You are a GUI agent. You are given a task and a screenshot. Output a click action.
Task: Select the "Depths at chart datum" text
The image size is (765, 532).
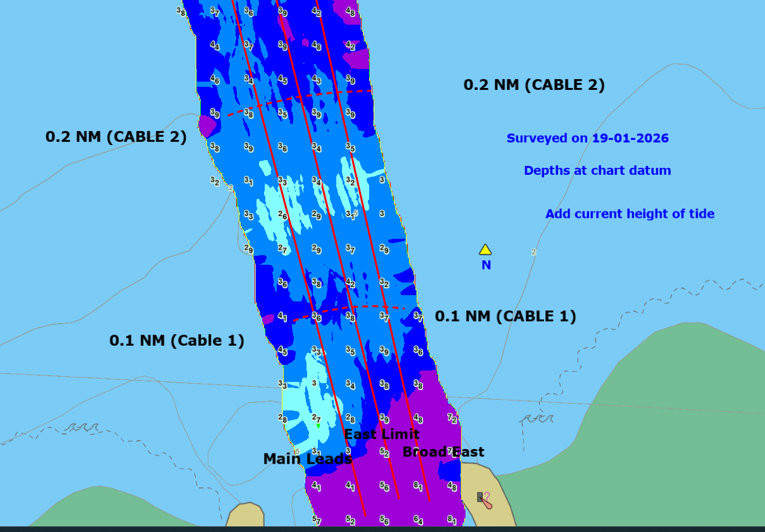(597, 170)
